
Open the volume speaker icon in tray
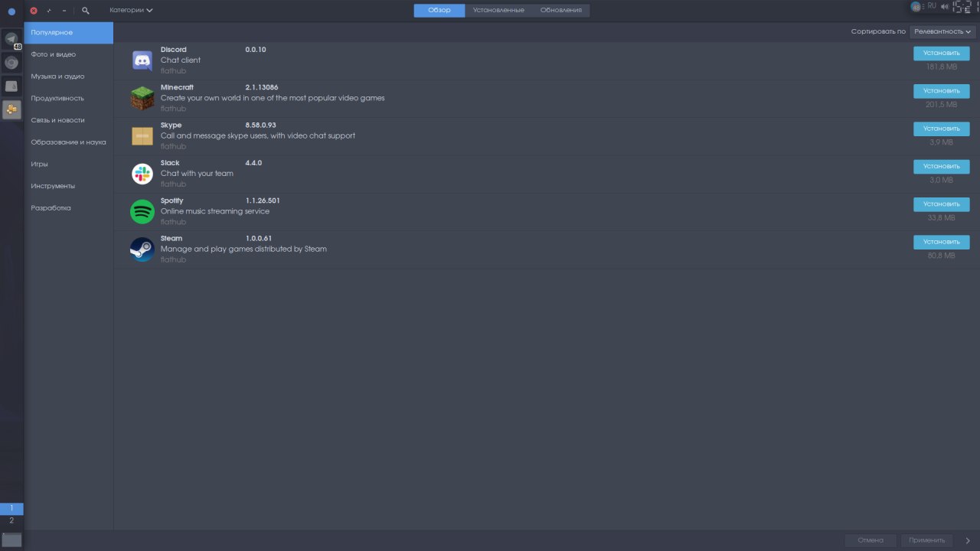click(x=945, y=6)
